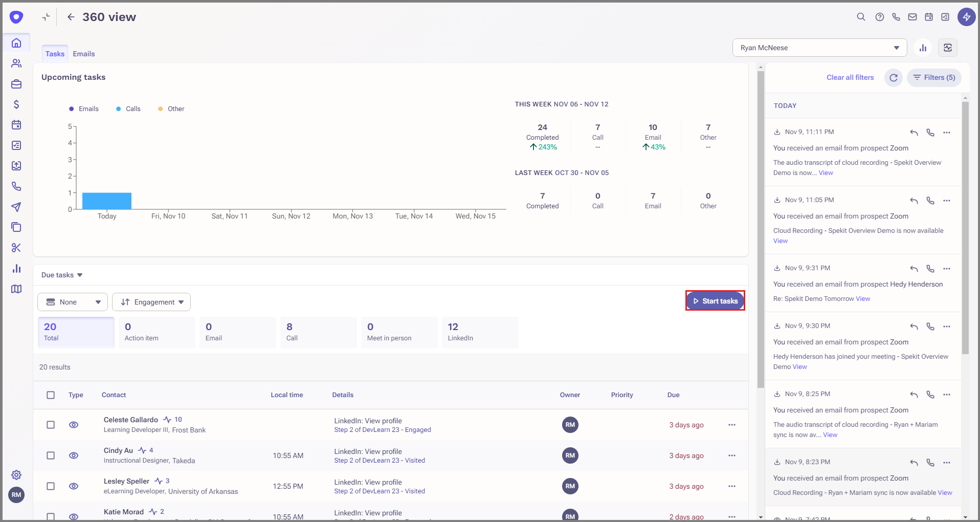Select the LinkedIn 12 task filter tile
The height and width of the screenshot is (522, 980).
(480, 332)
